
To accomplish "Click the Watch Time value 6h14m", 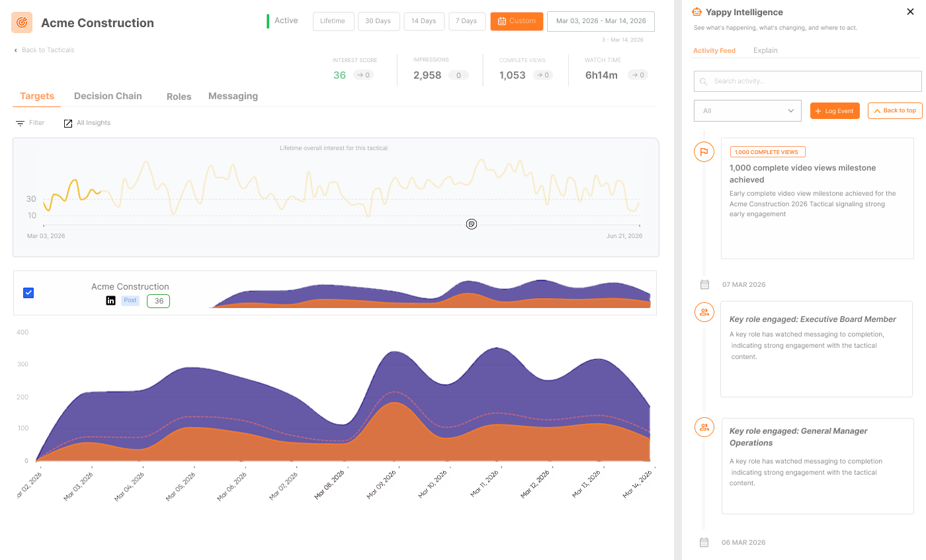I will point(601,75).
